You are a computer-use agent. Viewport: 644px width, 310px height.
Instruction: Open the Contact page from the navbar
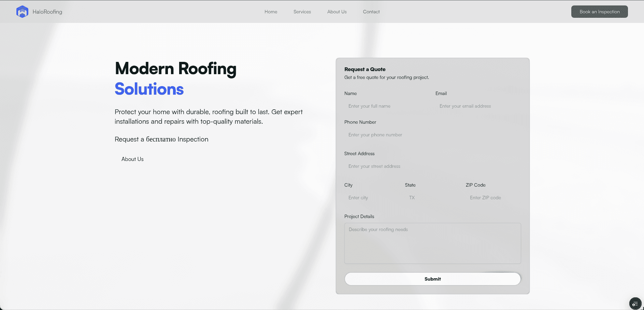(x=371, y=12)
